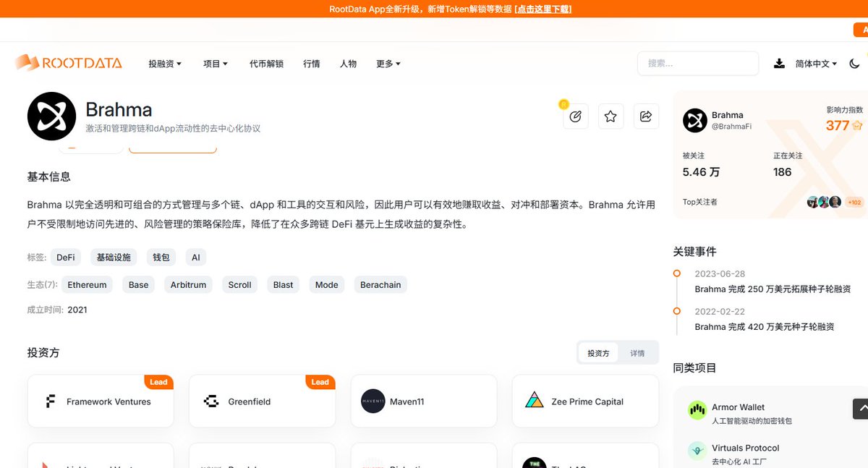Image resolution: width=868 pixels, height=468 pixels.
Task: Switch to the 投资方 tab
Action: [x=598, y=353]
